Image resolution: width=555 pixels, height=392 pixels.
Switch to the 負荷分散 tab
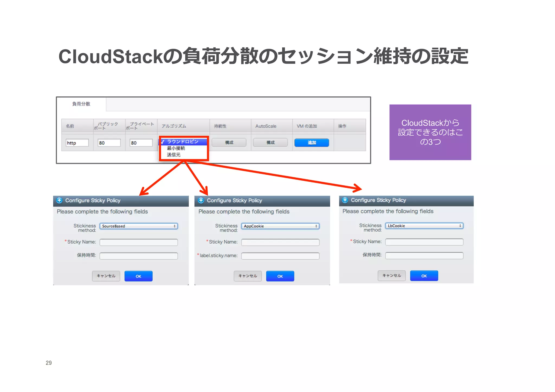pos(81,104)
